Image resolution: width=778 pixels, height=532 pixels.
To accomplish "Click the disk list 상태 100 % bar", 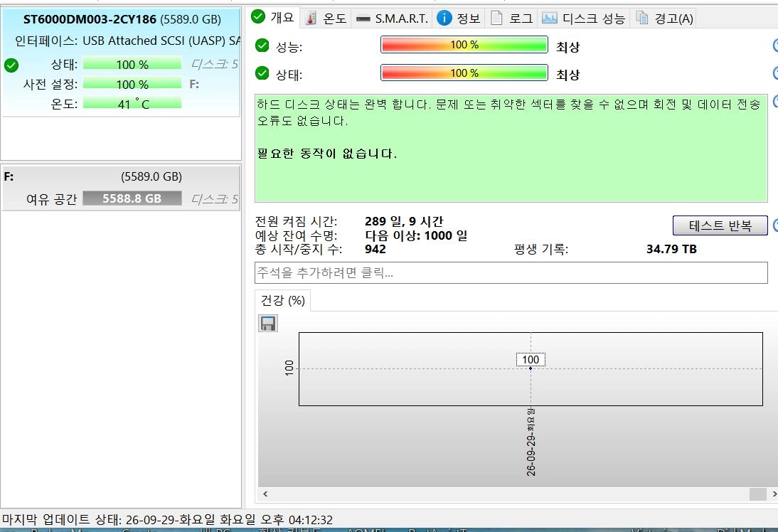I will click(x=132, y=65).
